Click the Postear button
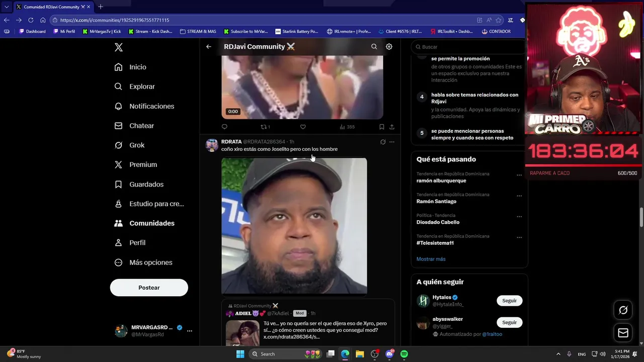Screen dimensions: 644x362 [x=149, y=288]
